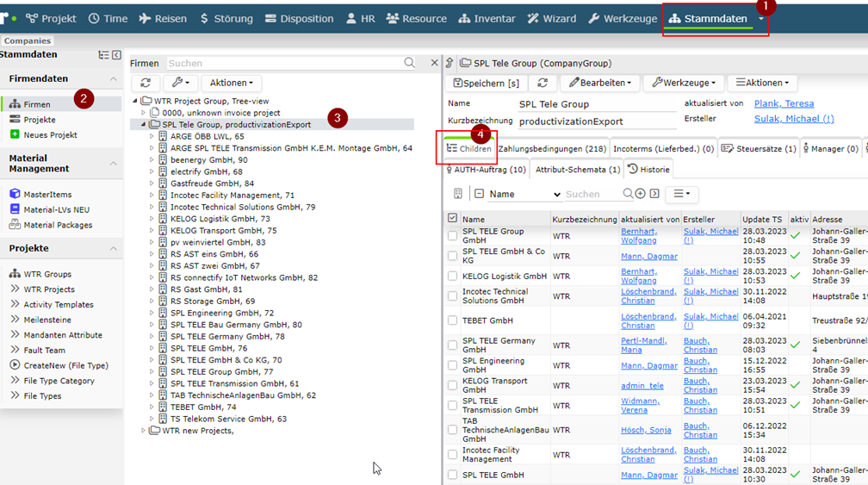
Task: Collapse WTR Project Group tree node
Action: point(135,101)
